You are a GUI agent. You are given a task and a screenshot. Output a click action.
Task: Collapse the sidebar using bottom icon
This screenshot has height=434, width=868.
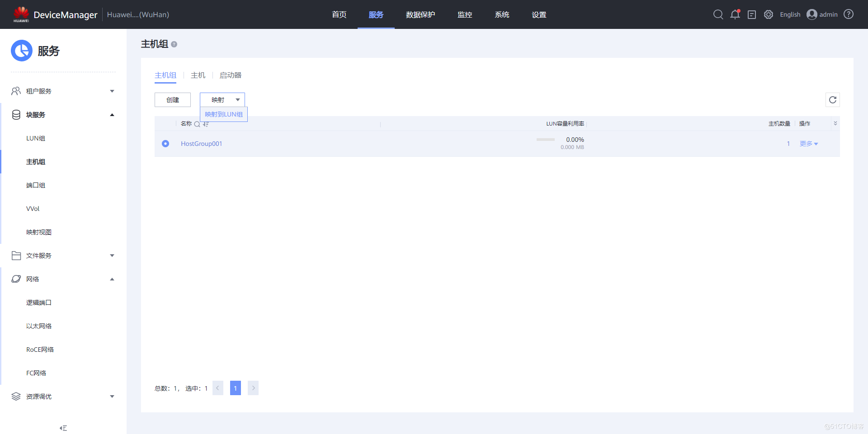coord(63,428)
